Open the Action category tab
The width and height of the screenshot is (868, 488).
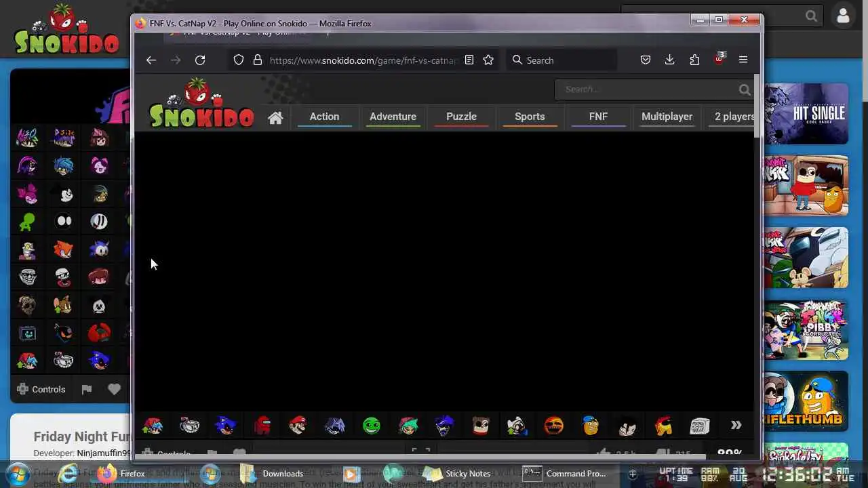coord(324,117)
